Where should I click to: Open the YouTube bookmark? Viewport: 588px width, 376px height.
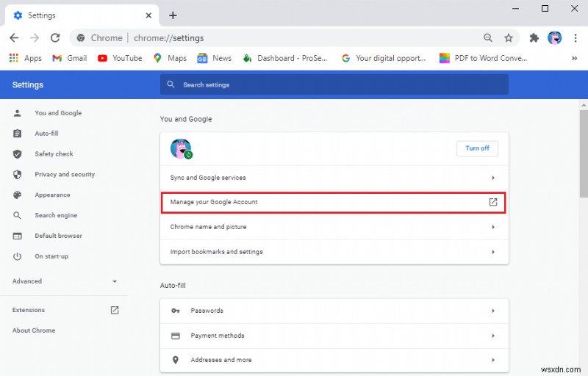(120, 58)
